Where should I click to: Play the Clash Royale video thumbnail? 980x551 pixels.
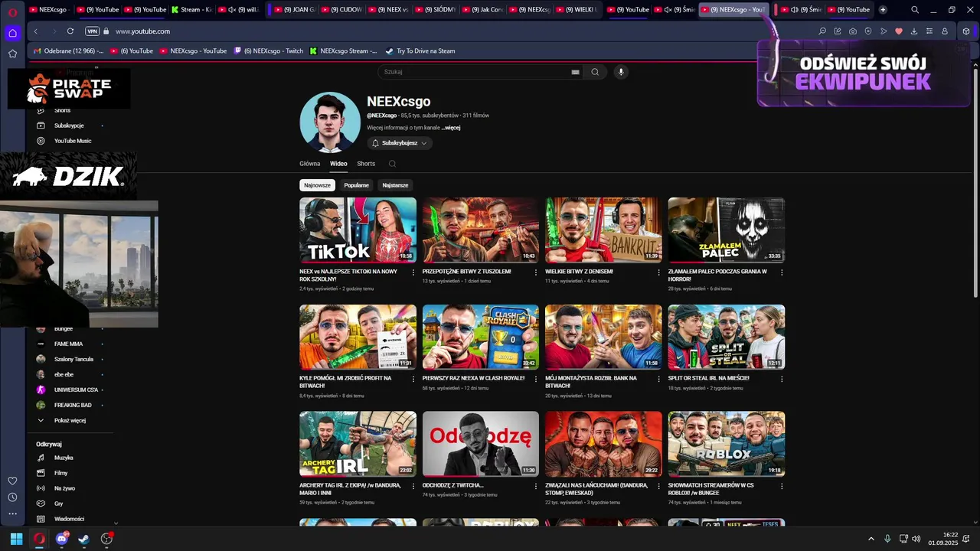coord(480,337)
